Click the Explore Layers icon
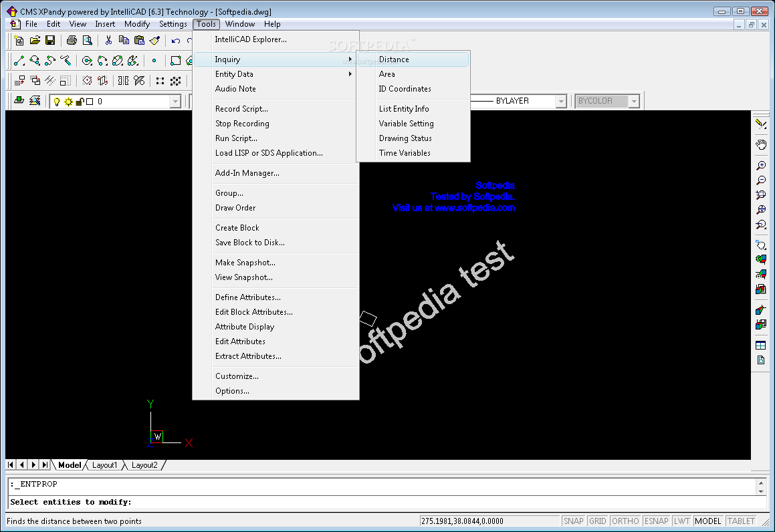This screenshot has height=532, width=775. [35, 101]
